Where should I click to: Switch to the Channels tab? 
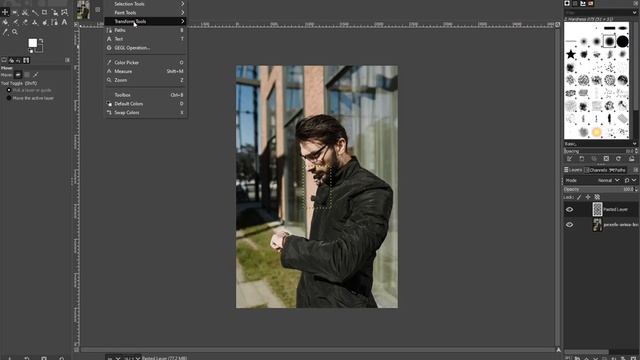[x=596, y=170]
